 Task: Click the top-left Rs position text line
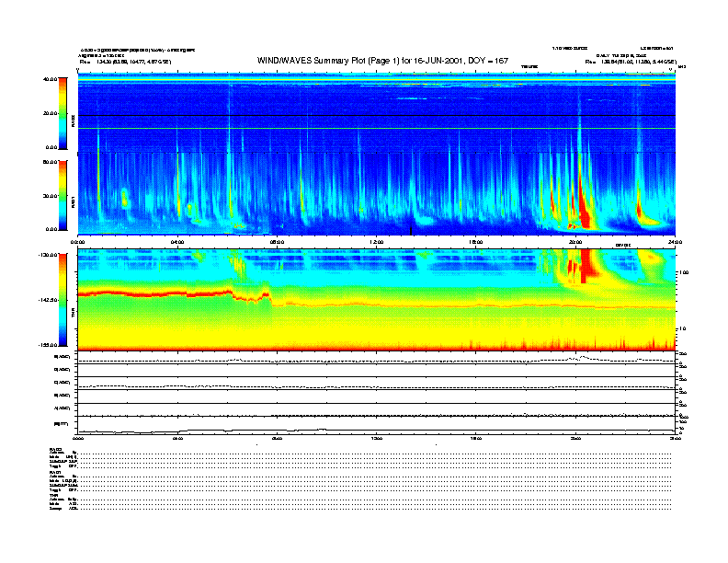tap(125, 62)
